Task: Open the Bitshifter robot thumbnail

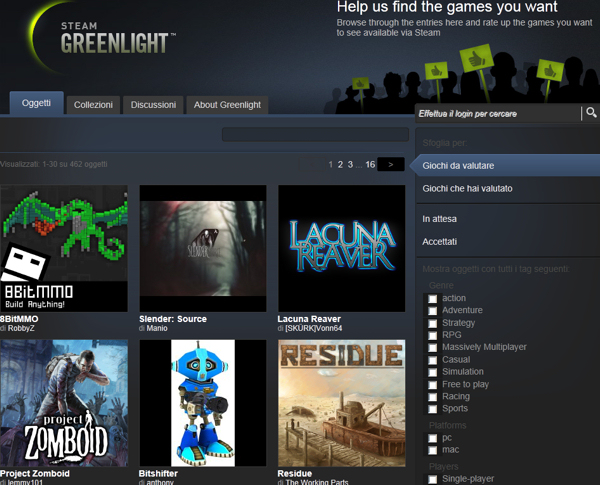Action: 203,403
